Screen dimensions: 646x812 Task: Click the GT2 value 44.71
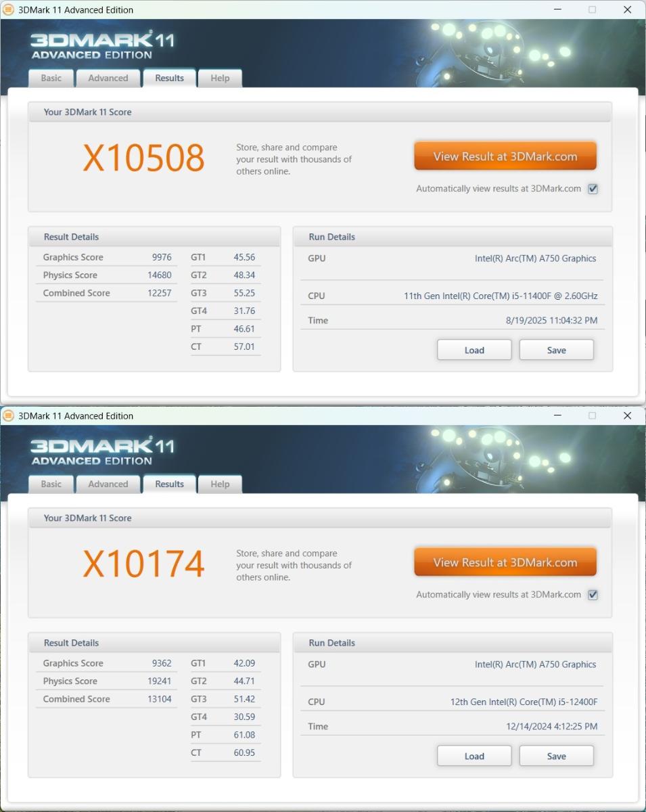coord(244,681)
